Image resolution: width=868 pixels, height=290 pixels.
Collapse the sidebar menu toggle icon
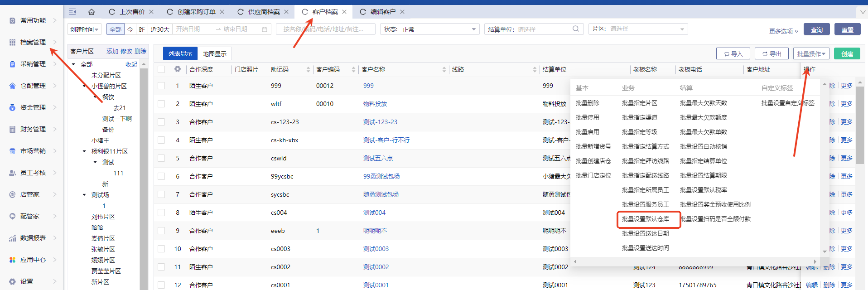(x=72, y=12)
